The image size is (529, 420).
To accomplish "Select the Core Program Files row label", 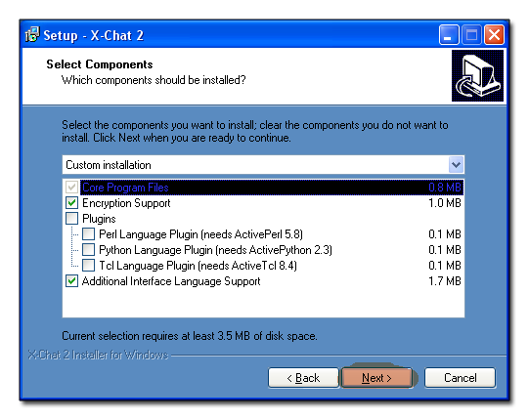I will 125,188.
